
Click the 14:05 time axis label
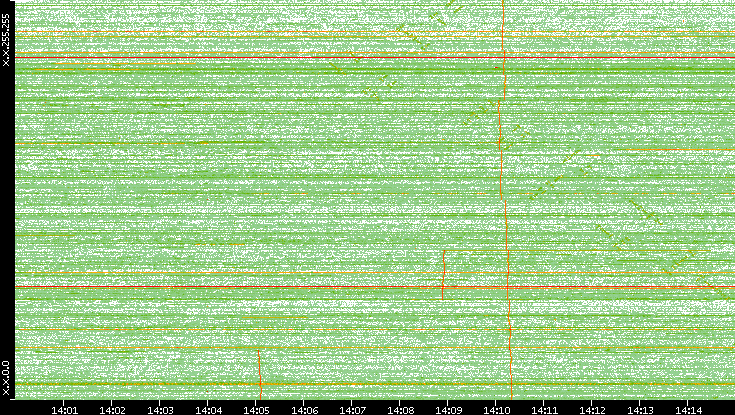(256, 411)
